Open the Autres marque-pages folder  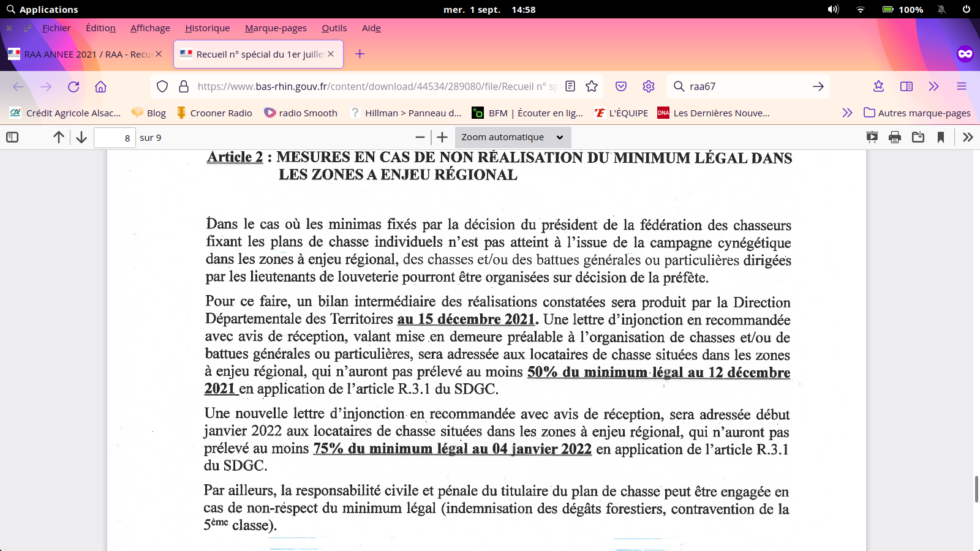coord(917,113)
